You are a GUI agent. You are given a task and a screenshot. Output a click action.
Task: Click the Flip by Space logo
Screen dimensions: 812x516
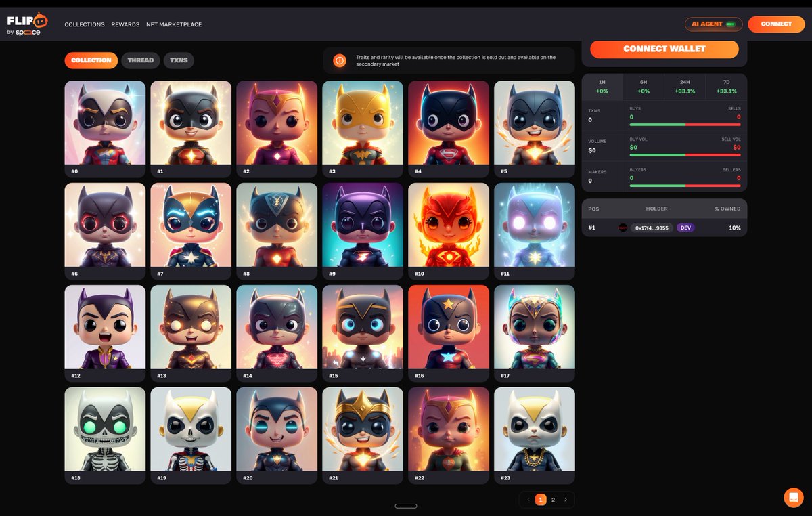coord(27,24)
